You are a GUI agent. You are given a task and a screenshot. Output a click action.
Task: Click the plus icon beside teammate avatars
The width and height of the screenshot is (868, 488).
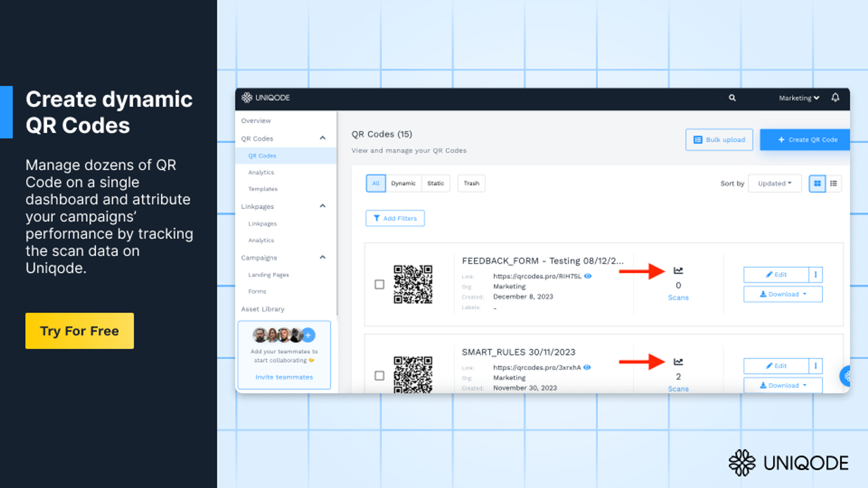pos(308,335)
